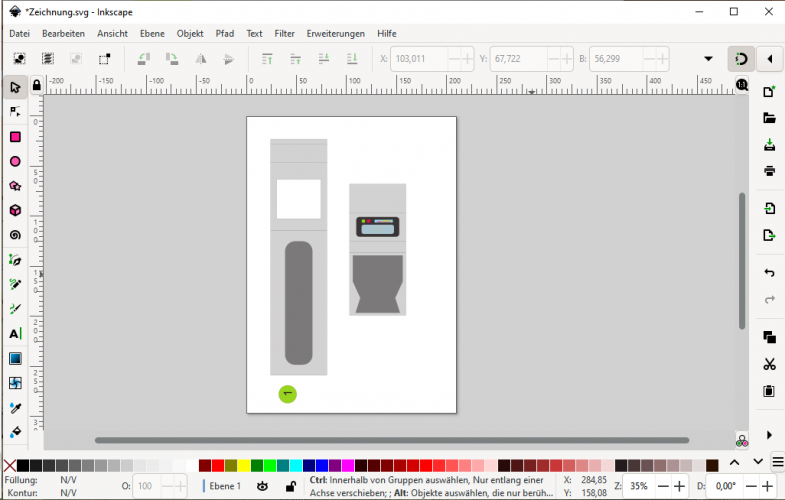Toggle rubberband touch selection mode icon
The height and width of the screenshot is (500, 785).
[104, 59]
